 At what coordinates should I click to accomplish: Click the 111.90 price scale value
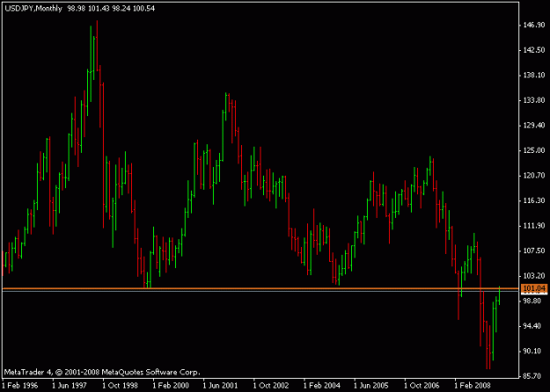534,226
